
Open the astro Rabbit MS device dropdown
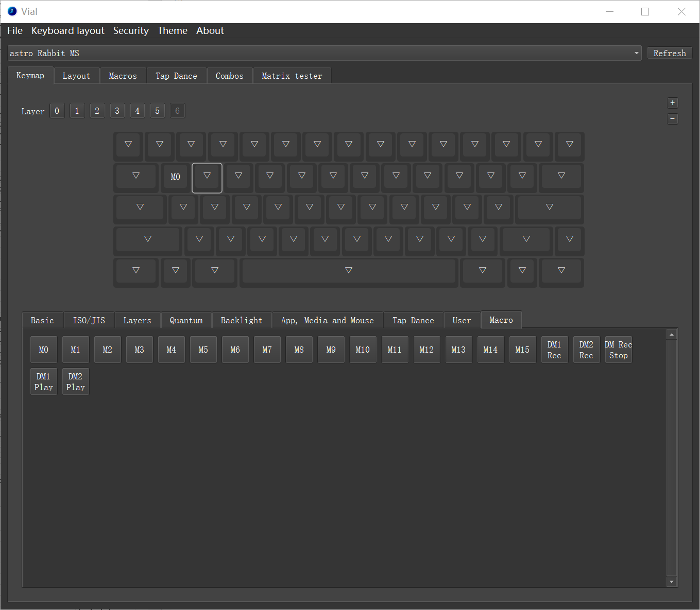(325, 53)
